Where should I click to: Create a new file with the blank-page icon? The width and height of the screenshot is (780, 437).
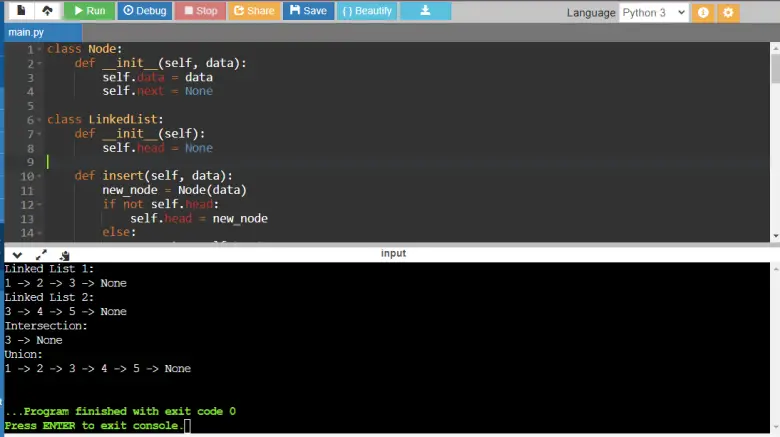point(19,11)
